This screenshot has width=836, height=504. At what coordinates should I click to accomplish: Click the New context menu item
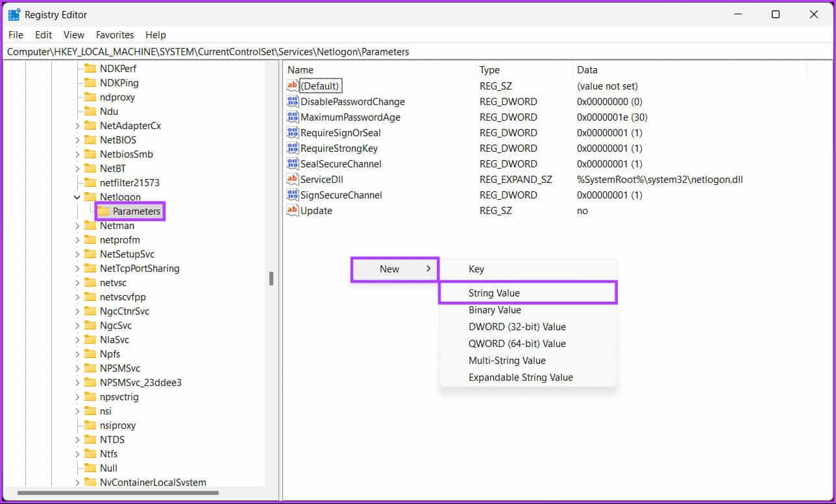[x=395, y=269]
